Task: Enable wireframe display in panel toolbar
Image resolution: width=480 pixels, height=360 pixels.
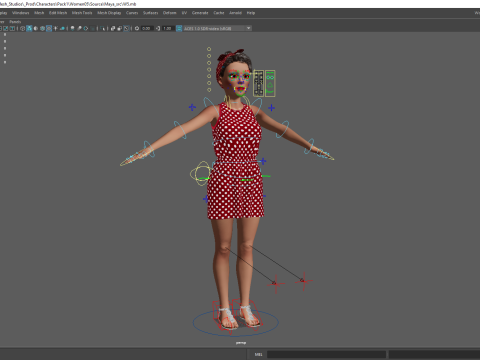Action: (23, 29)
